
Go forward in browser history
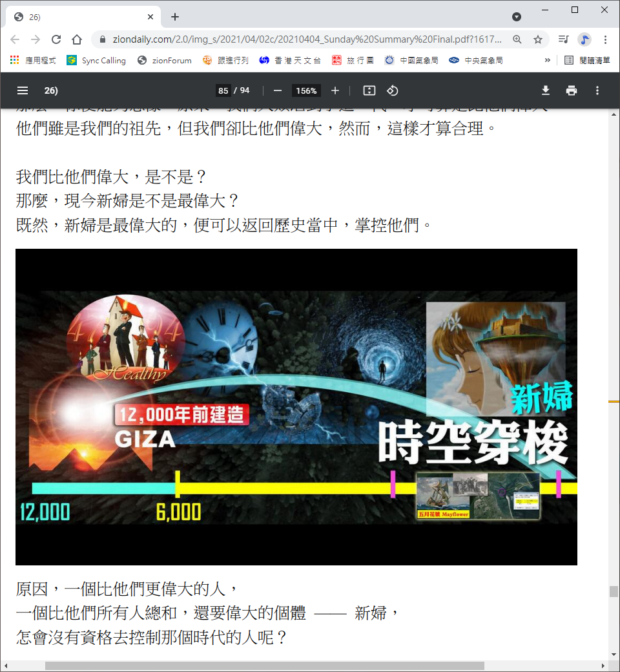tap(36, 39)
